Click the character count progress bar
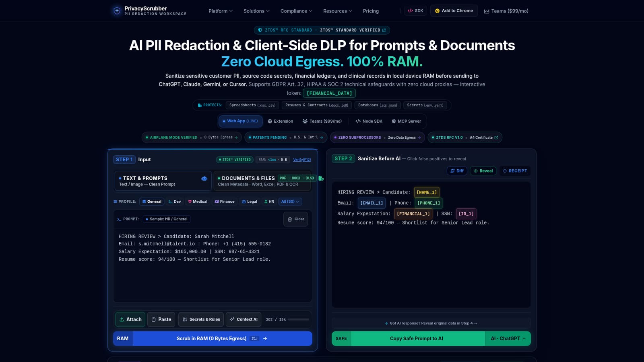The image size is (644, 362). pos(298,319)
